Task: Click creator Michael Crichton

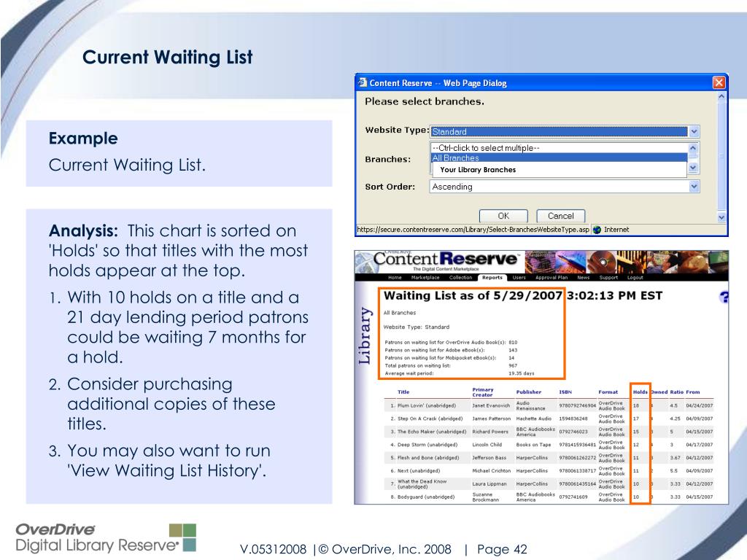Action: pos(491,470)
